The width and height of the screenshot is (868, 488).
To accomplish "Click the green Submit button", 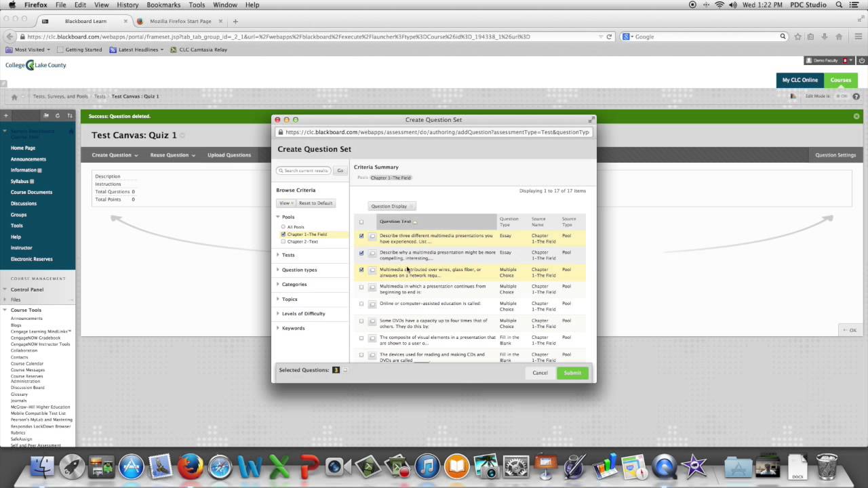I will coord(572,373).
